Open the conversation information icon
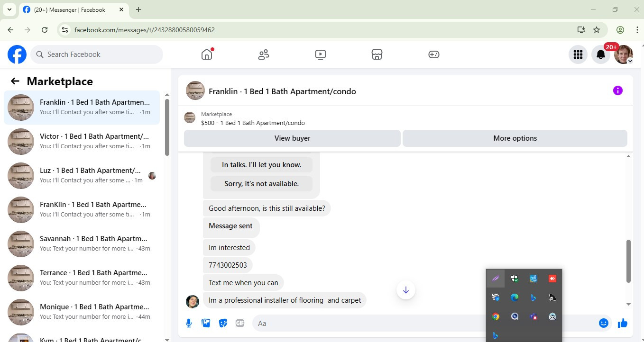 tap(618, 90)
